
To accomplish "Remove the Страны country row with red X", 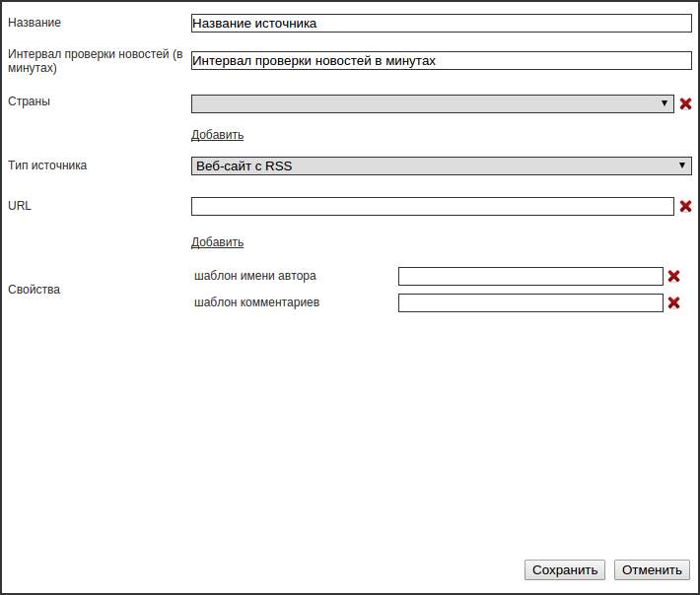I will (686, 103).
